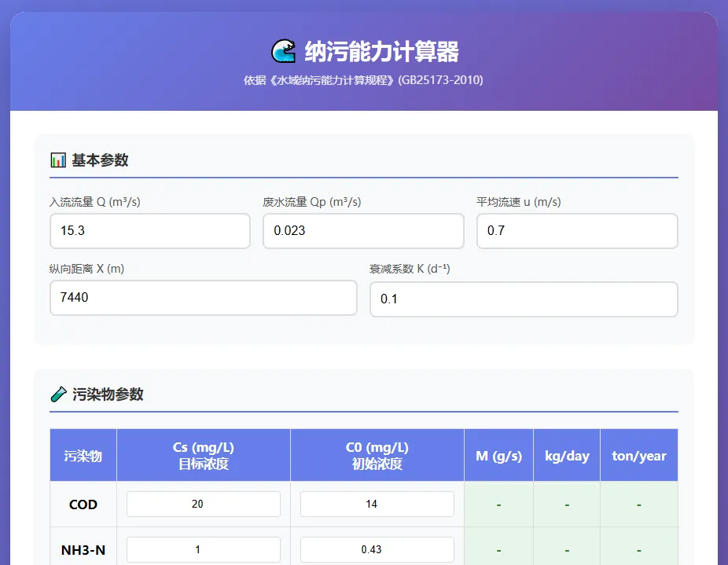Click the ton/year column header
728x565 pixels.
[639, 456]
